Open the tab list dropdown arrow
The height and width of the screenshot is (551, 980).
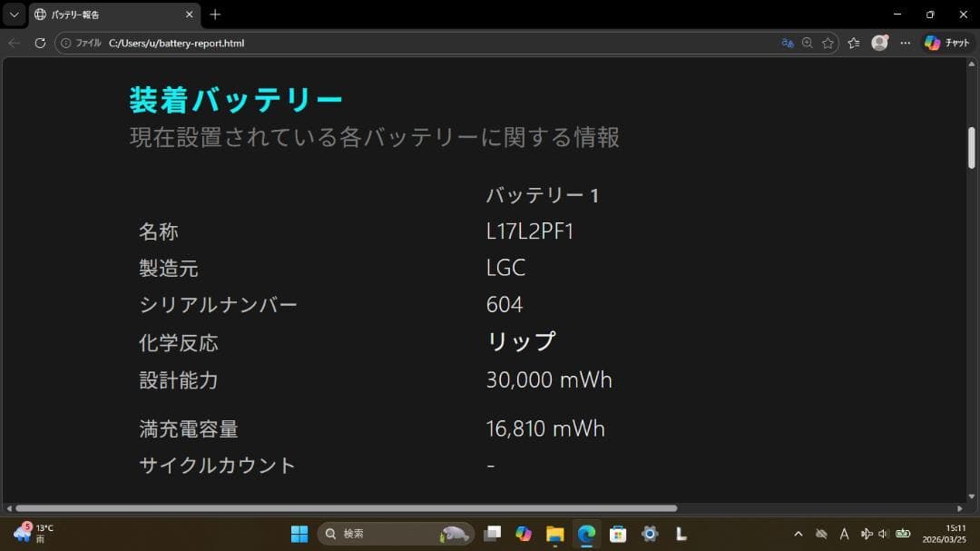[14, 15]
